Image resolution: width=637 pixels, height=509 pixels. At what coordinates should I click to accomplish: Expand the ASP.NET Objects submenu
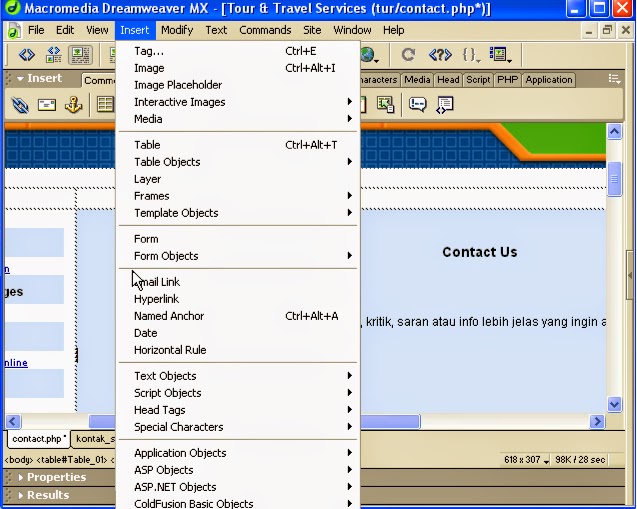click(238, 487)
